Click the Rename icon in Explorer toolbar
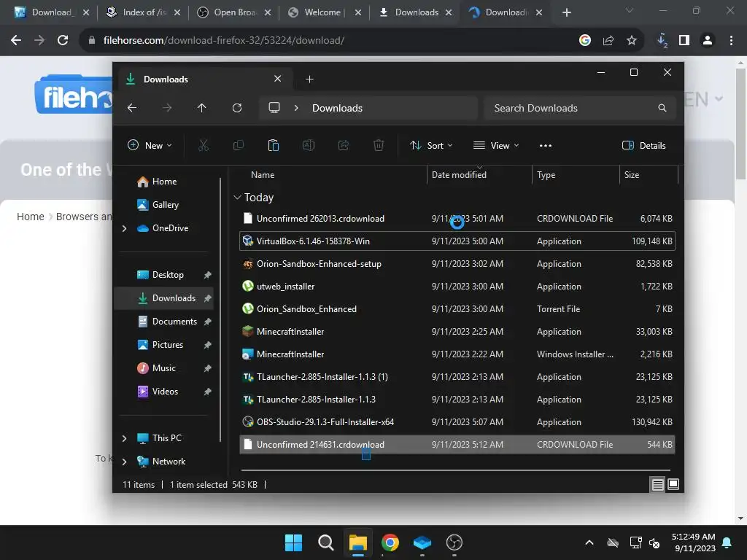 (x=309, y=145)
